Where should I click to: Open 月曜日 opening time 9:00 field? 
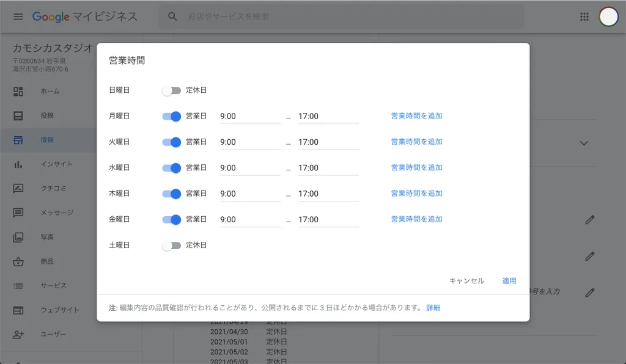pos(250,117)
